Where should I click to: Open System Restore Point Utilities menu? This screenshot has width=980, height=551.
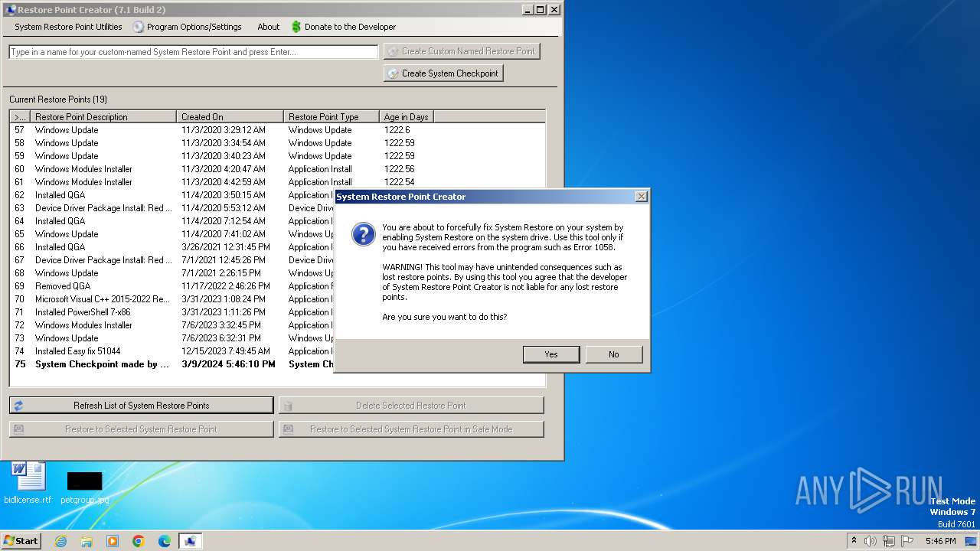(68, 27)
